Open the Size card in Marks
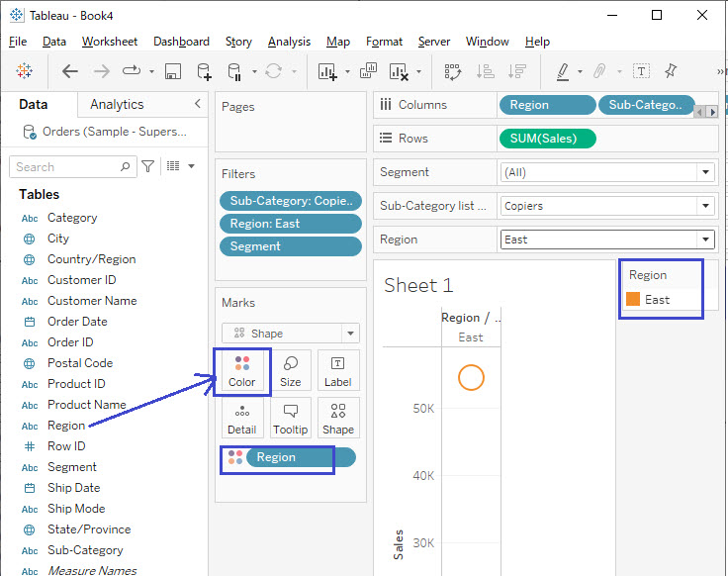Viewport: 728px width, 576px height. (x=291, y=371)
